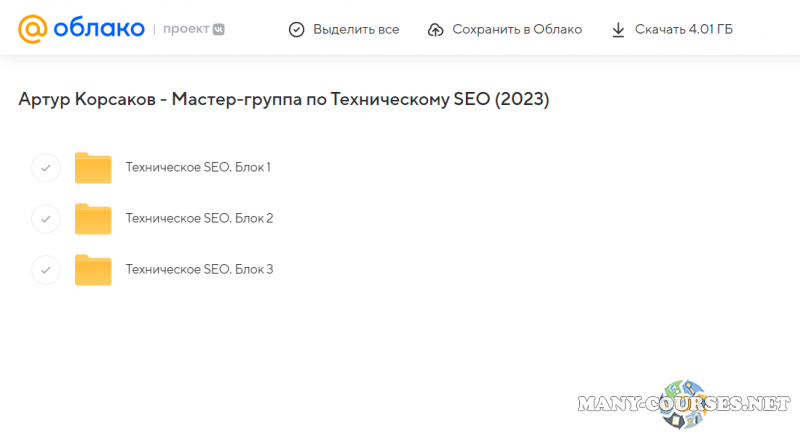Screen dimensions: 800x437
Task: Open the folder icon for Блок 2
Action: click(93, 218)
